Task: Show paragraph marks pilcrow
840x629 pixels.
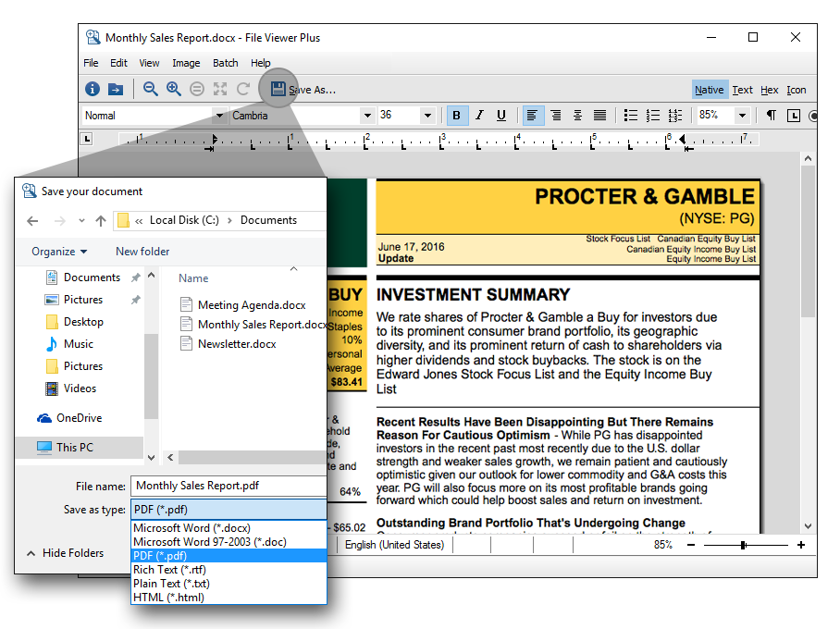Action: 772,116
